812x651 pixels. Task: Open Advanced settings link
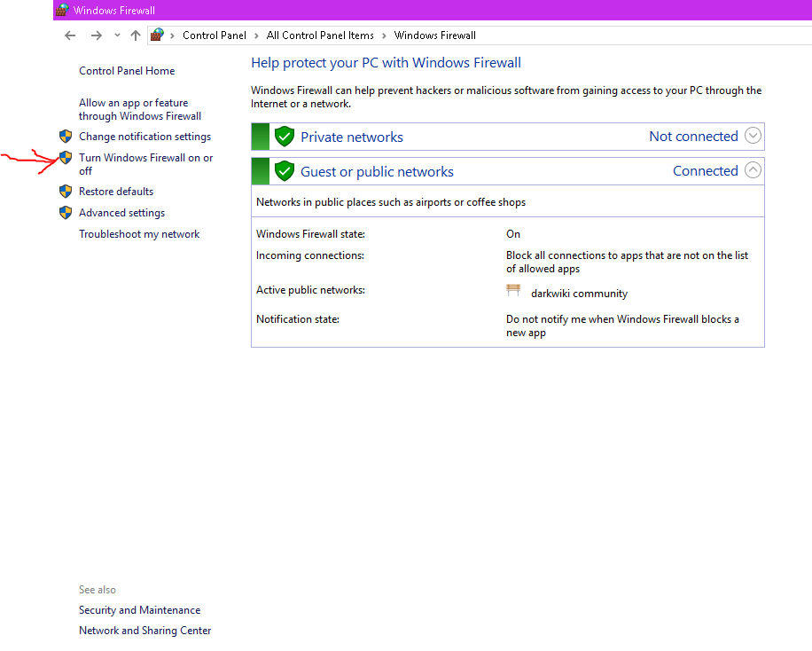(x=121, y=213)
